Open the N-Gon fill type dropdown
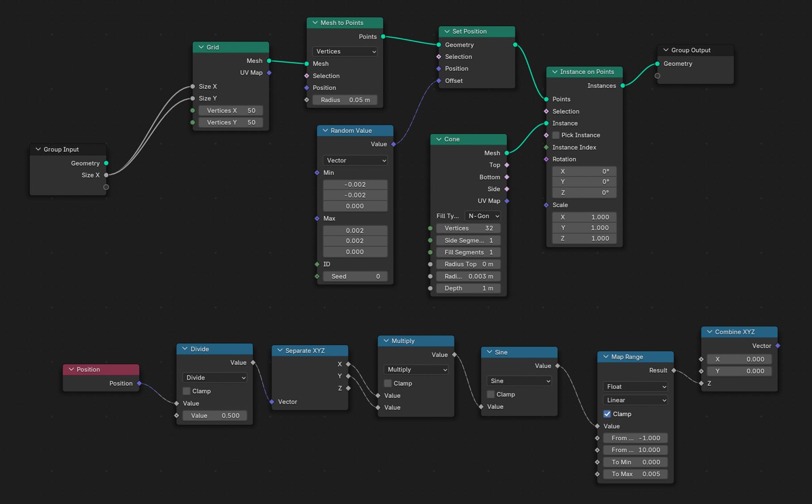812x504 pixels. point(483,216)
